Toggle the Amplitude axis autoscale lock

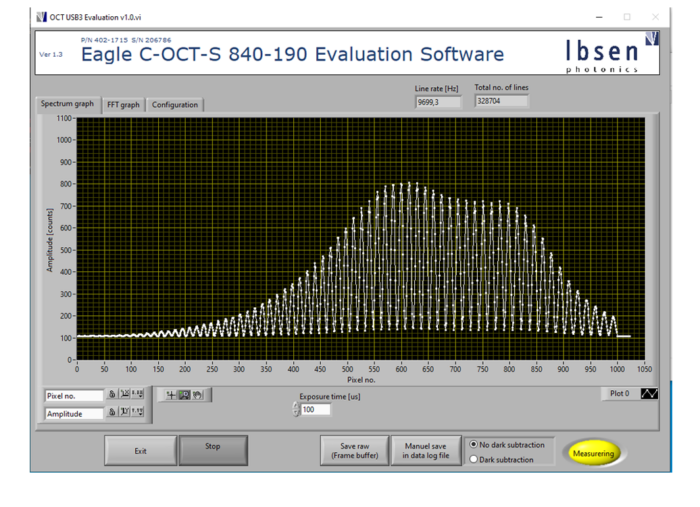112,411
